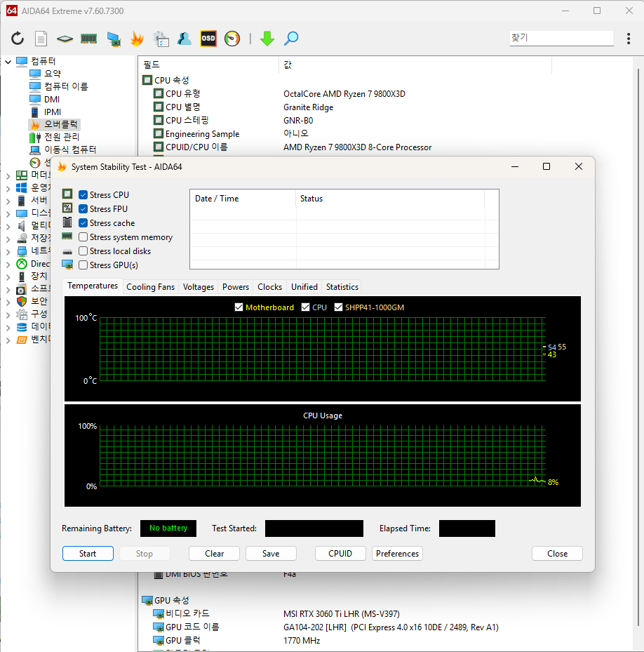Switch to the Voltages tab

tap(199, 287)
